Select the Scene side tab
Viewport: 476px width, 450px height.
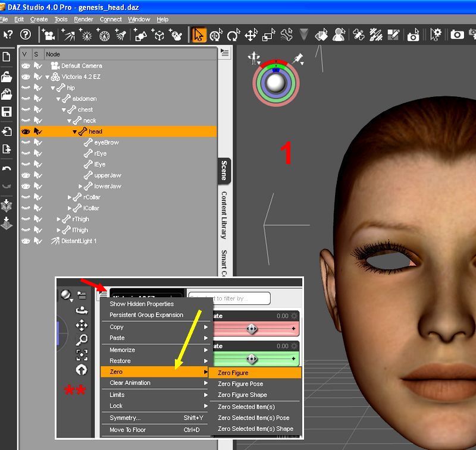tap(224, 171)
